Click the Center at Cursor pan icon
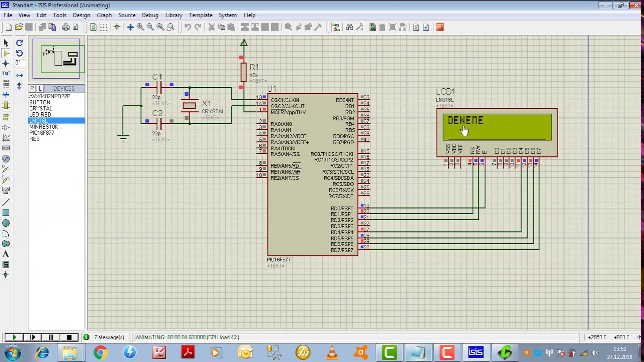Image resolution: width=644 pixels, height=362 pixels. pyautogui.click(x=130, y=27)
